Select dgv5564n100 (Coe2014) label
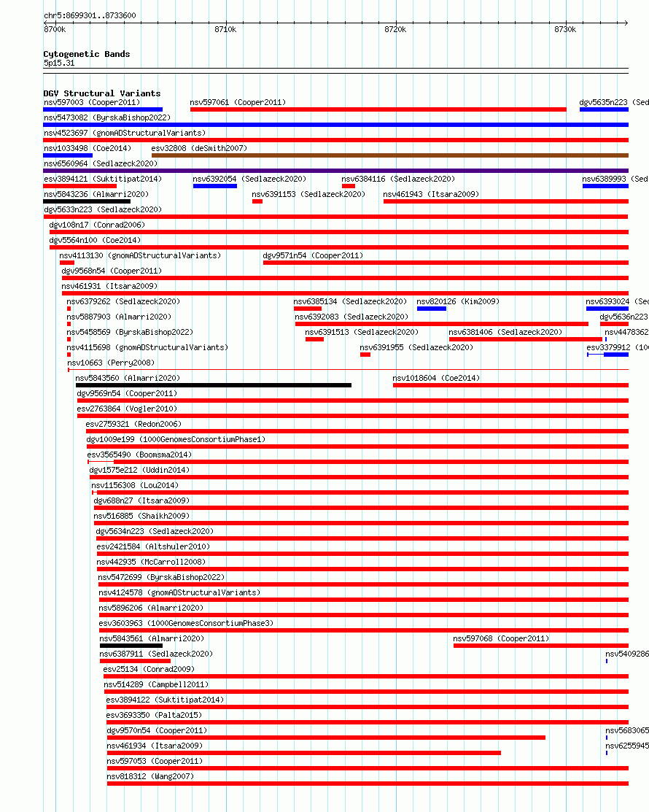The height and width of the screenshot is (812, 649). [96, 240]
